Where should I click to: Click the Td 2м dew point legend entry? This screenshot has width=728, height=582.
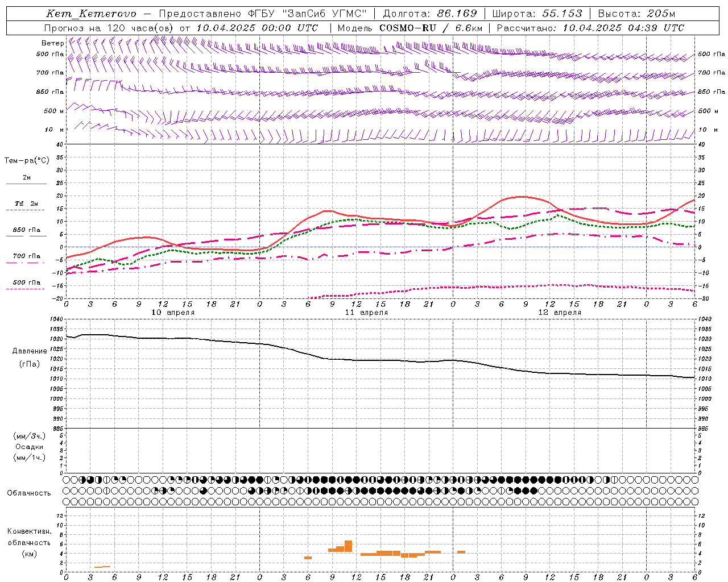click(x=27, y=203)
